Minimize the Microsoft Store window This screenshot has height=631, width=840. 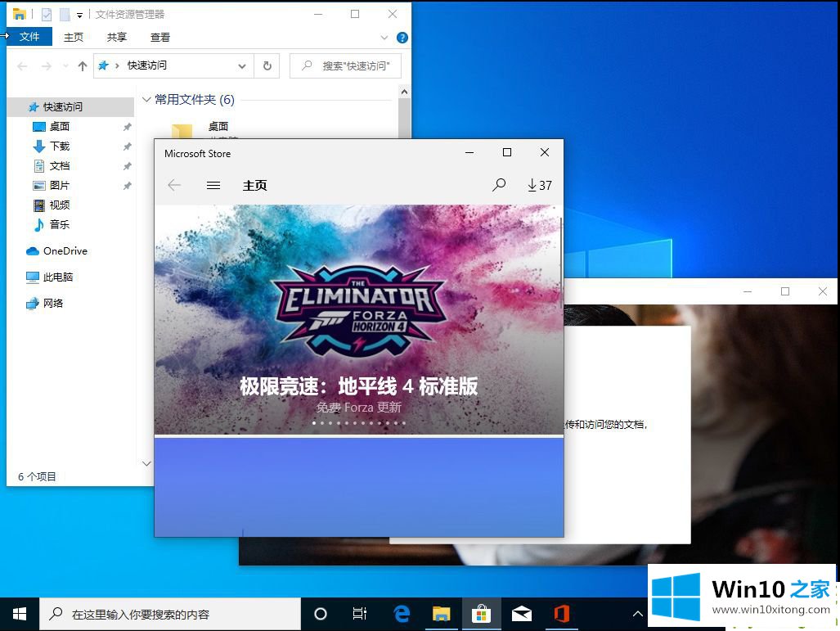[x=469, y=153]
